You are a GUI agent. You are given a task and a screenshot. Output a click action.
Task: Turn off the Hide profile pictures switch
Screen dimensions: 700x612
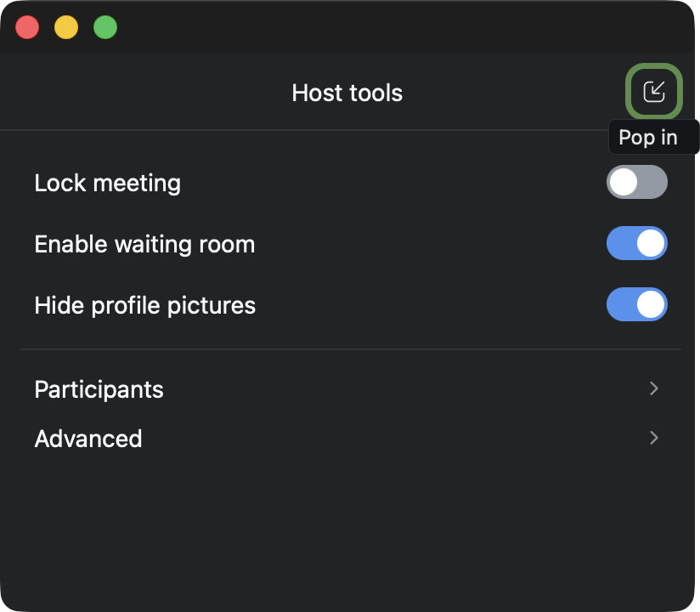(x=636, y=305)
